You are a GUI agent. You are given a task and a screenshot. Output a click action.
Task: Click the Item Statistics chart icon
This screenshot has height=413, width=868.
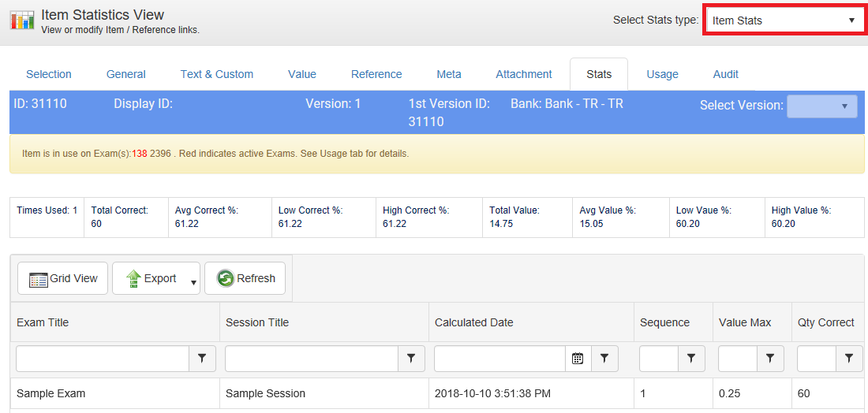22,21
